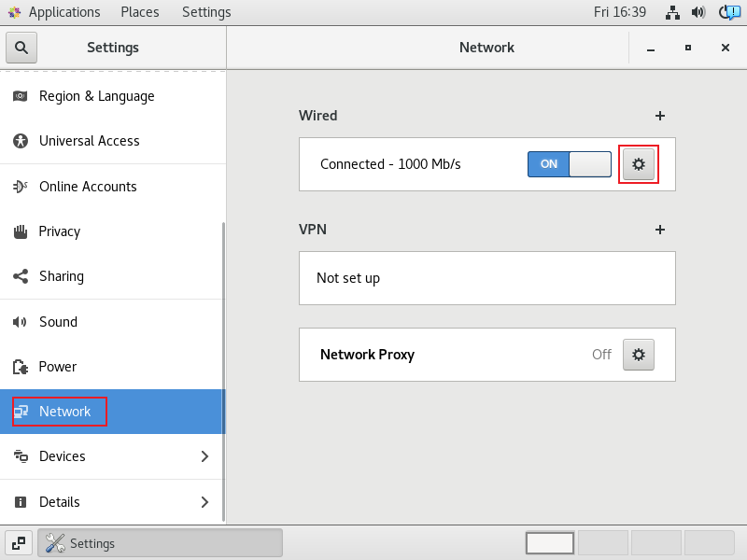Select Universal Access in sidebar
Screen dimensions: 747x560
tap(112, 141)
